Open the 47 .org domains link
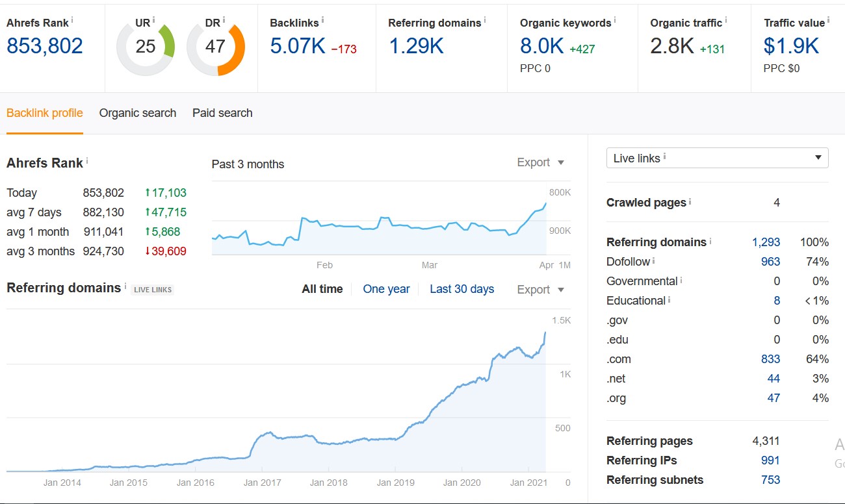The width and height of the screenshot is (845, 504). pos(773,398)
